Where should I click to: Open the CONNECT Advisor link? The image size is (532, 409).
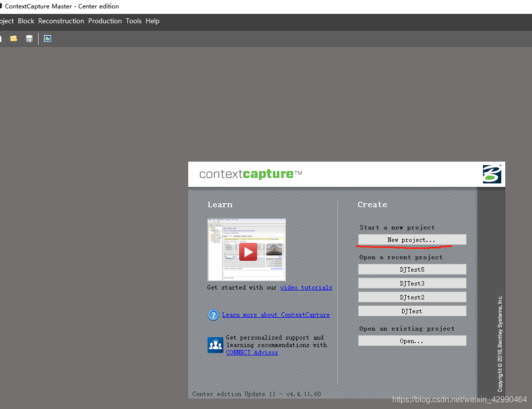252,352
